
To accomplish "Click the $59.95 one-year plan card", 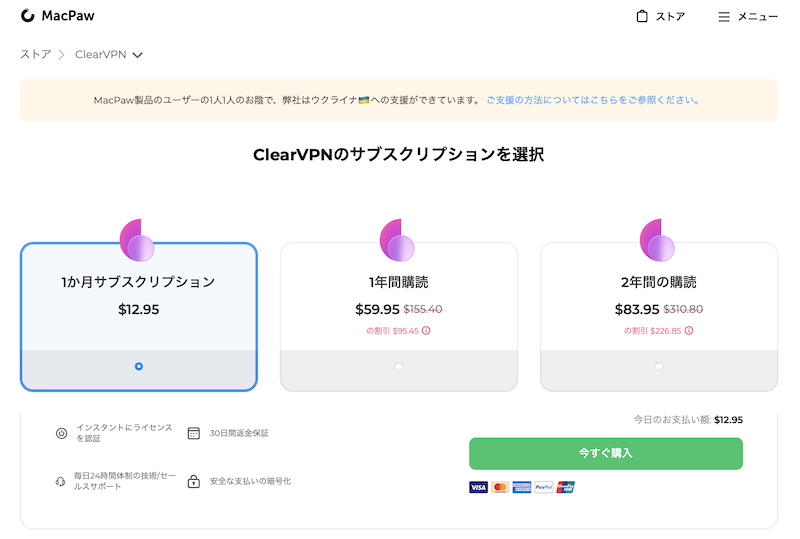I will (x=399, y=300).
